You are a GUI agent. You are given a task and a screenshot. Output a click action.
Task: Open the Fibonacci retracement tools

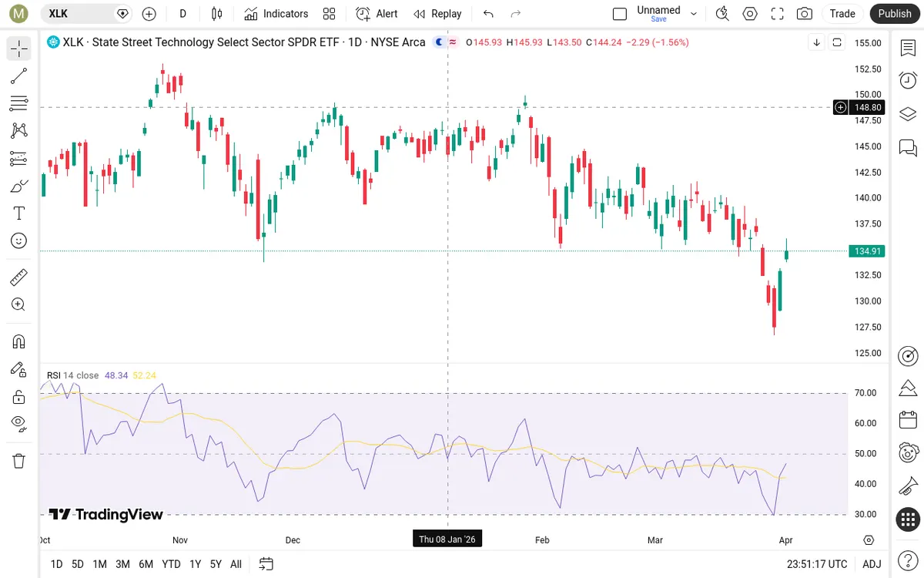[x=19, y=103]
